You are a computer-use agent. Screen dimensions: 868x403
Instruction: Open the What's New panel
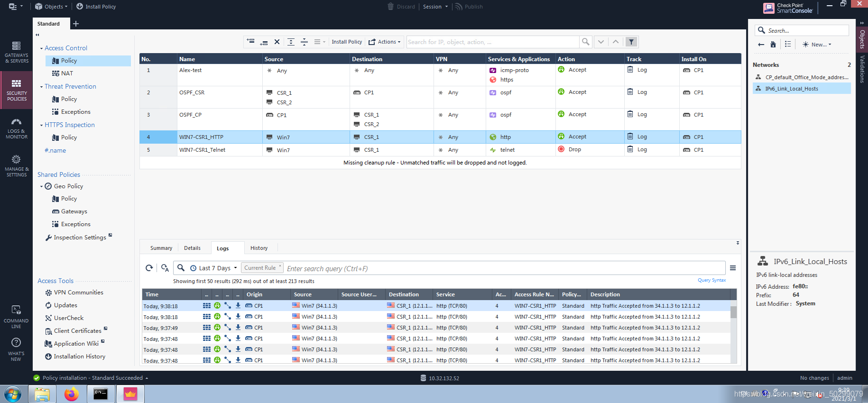pos(16,349)
